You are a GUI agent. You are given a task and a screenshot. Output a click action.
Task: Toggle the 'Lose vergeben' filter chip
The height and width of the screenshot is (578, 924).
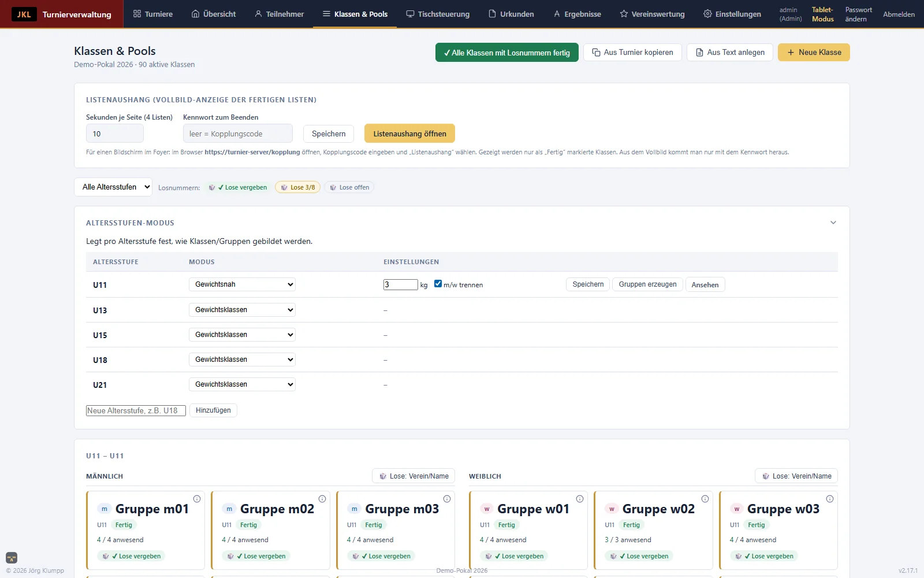(238, 187)
